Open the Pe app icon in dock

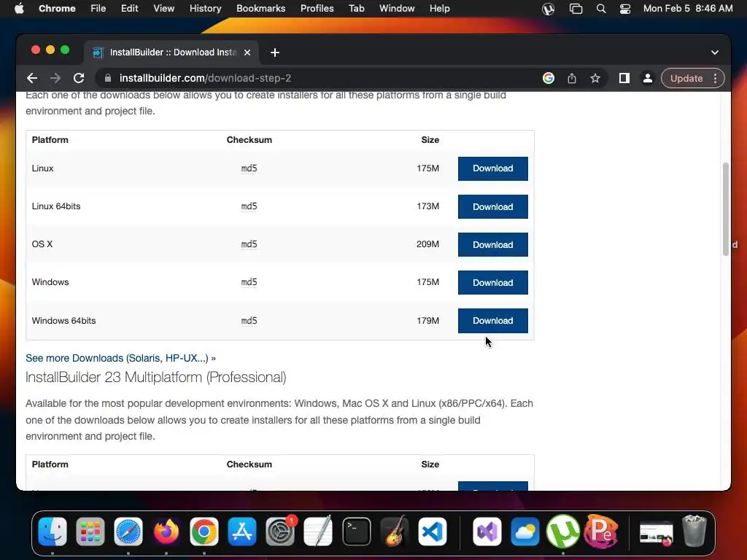(x=601, y=532)
